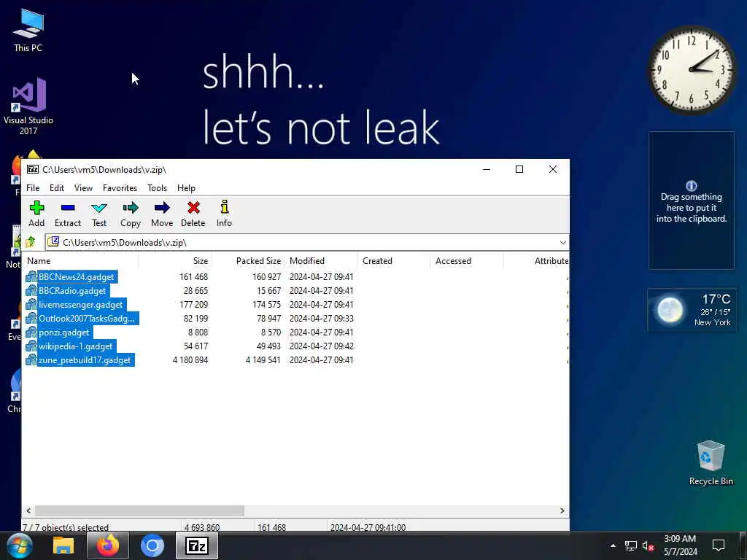Select the BBCNews24.gadget file icon
Viewport: 747px width, 560px height.
click(31, 276)
